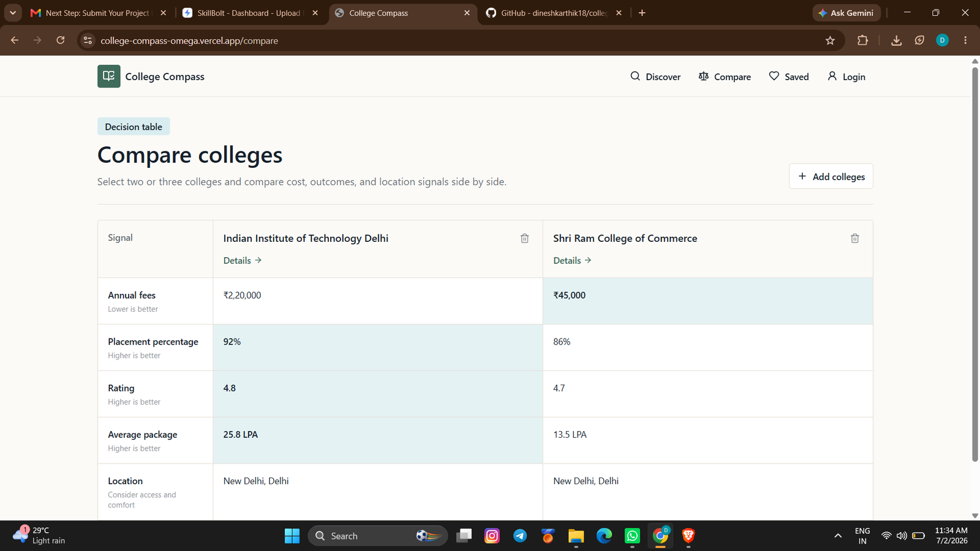The width and height of the screenshot is (980, 551).
Task: Click Ask Gemini button
Action: pos(846,13)
